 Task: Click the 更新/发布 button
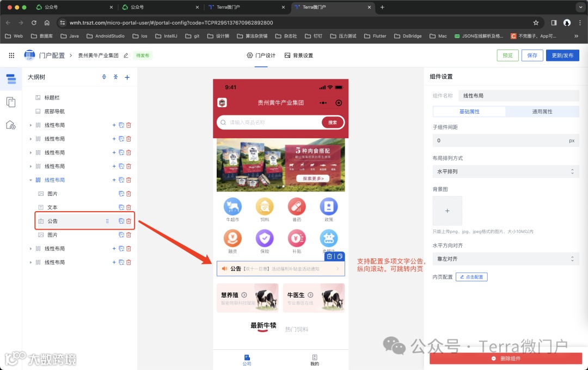click(562, 55)
